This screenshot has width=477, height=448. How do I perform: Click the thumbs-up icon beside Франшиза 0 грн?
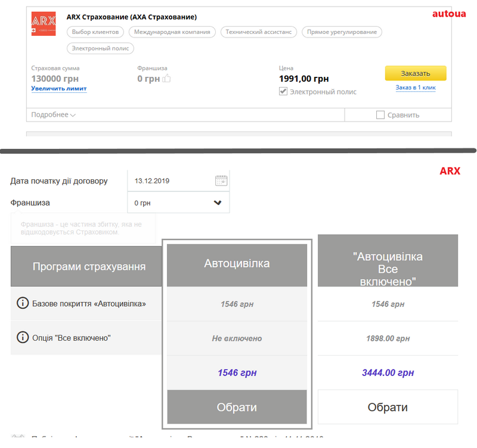167,78
